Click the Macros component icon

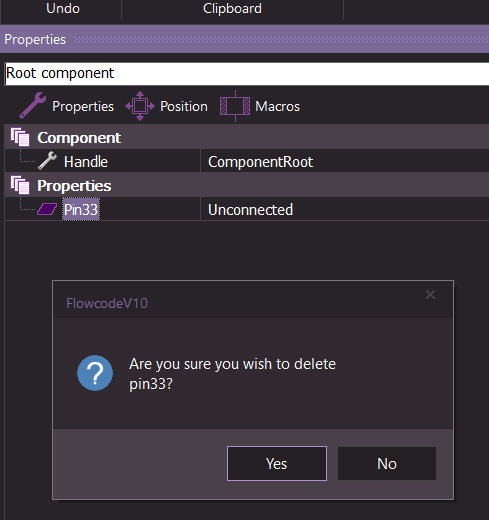(x=235, y=106)
